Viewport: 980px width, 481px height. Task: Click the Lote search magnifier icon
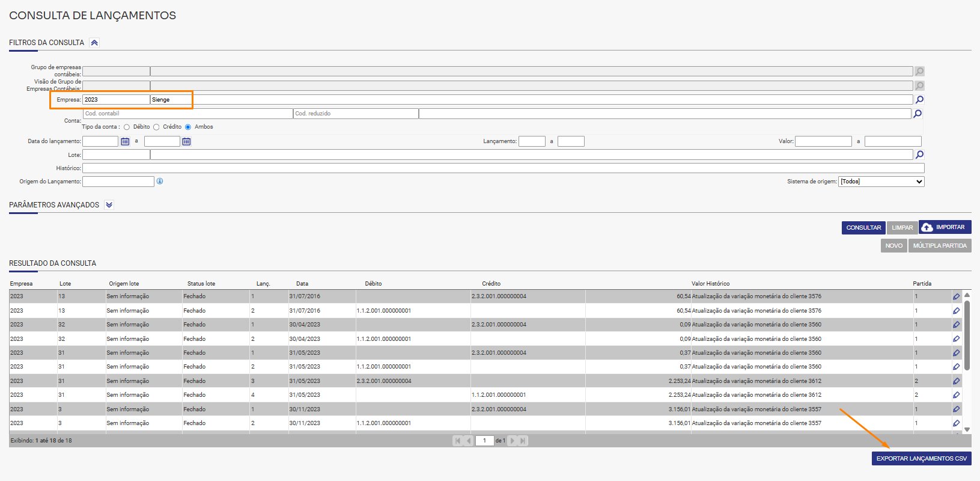click(x=919, y=155)
